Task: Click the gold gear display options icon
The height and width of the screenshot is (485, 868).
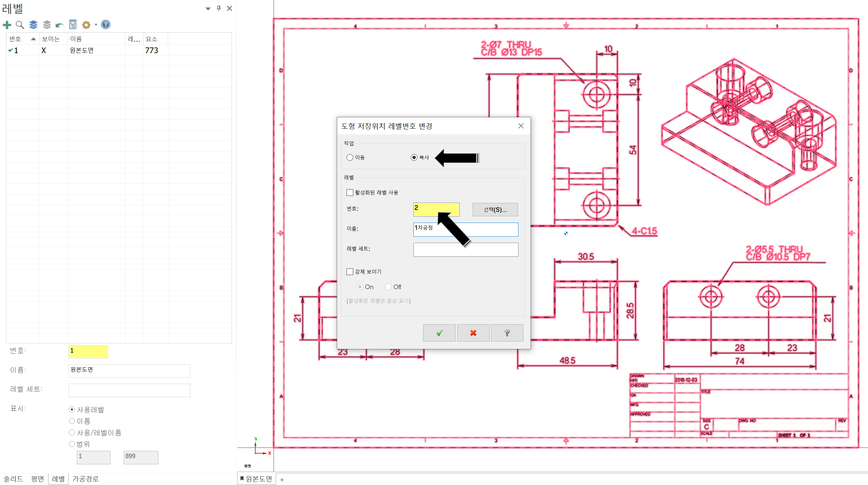Action: [x=86, y=25]
